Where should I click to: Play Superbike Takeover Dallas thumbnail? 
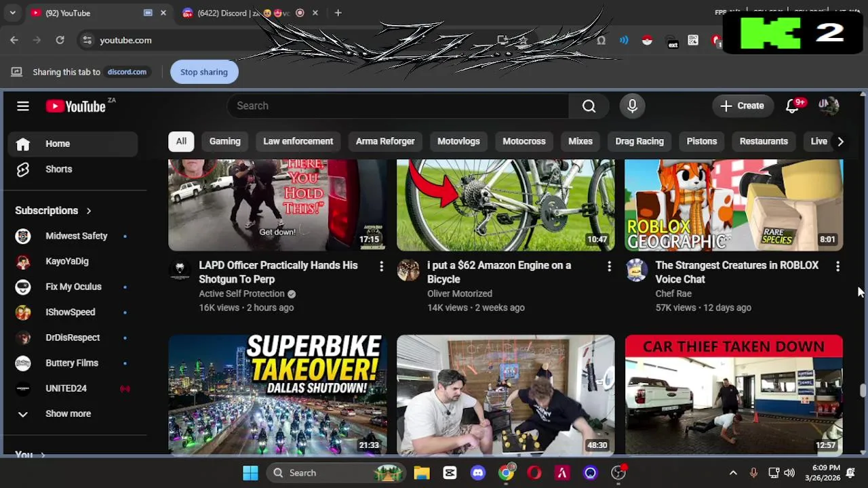(277, 394)
